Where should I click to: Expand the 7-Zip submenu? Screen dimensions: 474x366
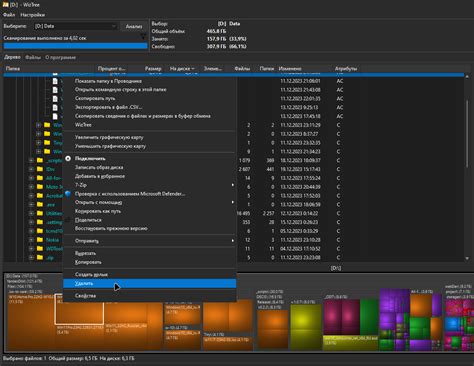point(149,185)
